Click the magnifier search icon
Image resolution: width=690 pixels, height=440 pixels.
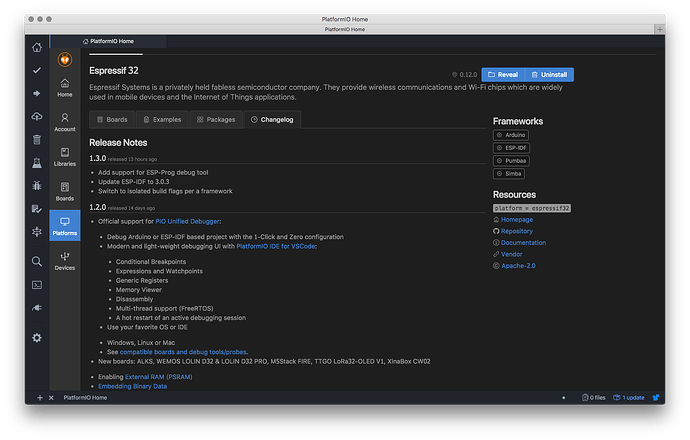click(x=37, y=262)
